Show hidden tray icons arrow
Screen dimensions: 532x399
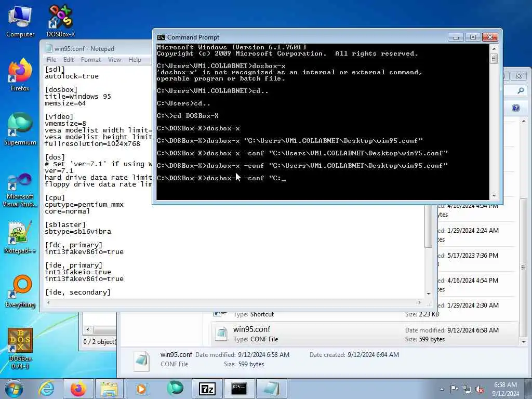click(x=442, y=390)
